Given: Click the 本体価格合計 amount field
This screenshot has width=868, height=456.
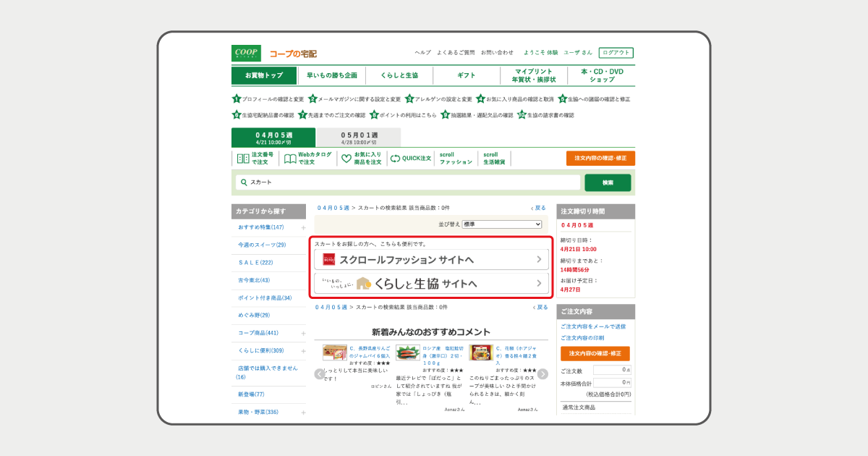Looking at the screenshot, I should click(612, 382).
